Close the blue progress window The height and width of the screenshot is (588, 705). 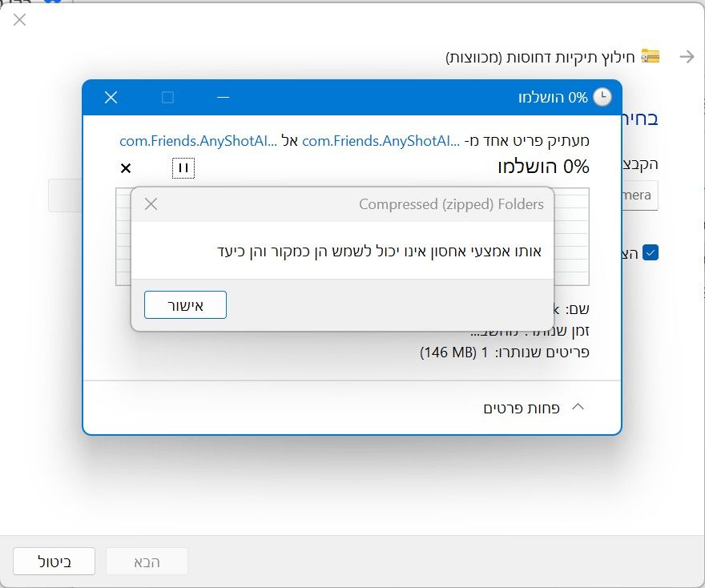111,97
